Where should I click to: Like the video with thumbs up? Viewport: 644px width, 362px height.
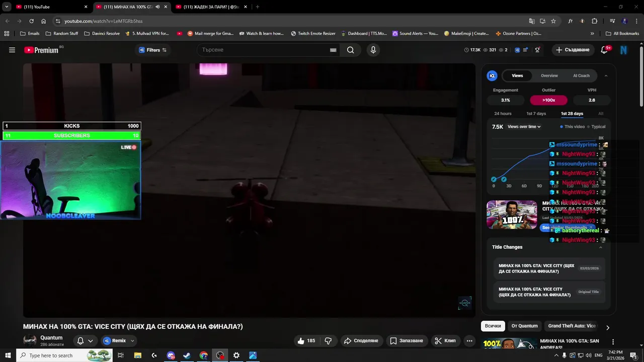pos(306,341)
